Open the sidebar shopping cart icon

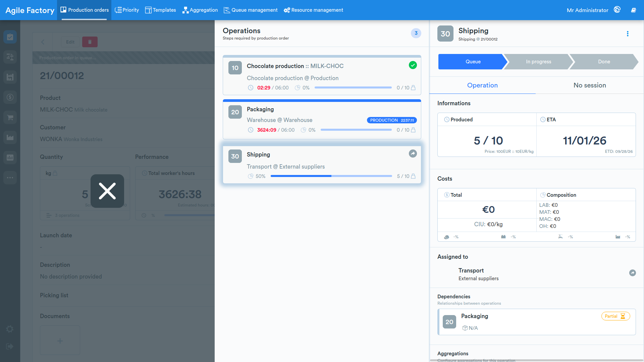10,117
